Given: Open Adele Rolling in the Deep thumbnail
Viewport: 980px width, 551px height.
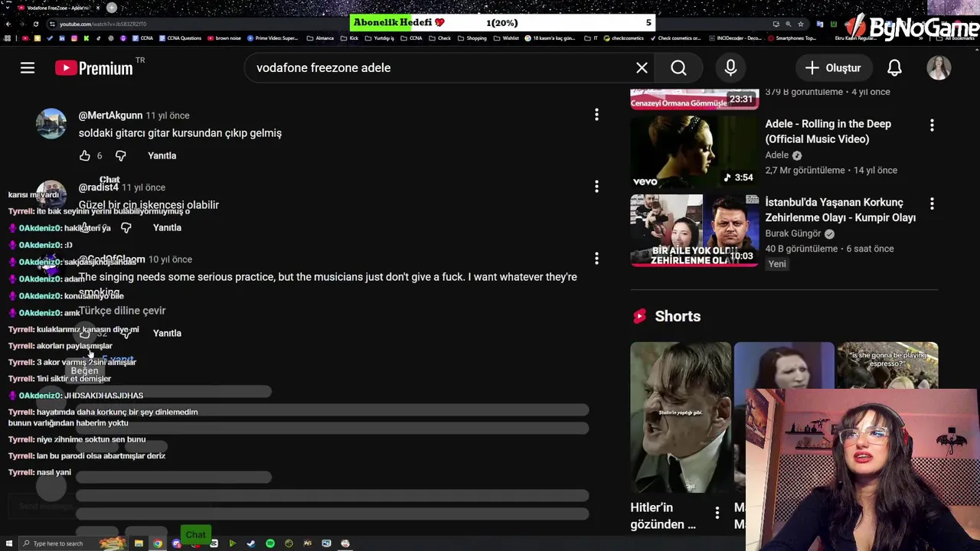Looking at the screenshot, I should point(694,152).
